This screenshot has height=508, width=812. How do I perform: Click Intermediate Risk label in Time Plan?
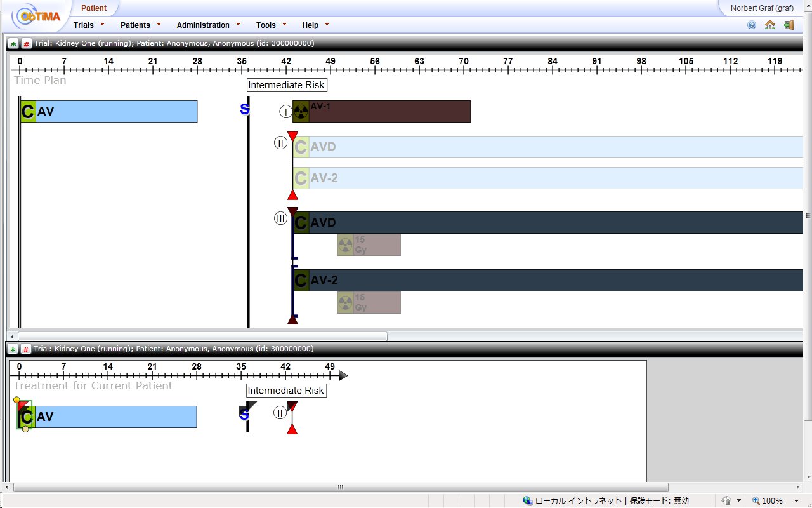pyautogui.click(x=286, y=85)
